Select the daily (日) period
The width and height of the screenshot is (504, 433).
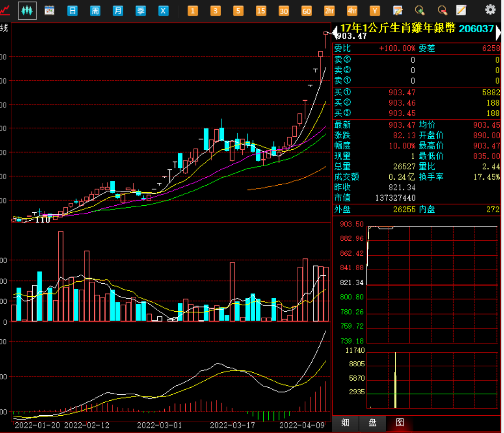click(x=72, y=11)
